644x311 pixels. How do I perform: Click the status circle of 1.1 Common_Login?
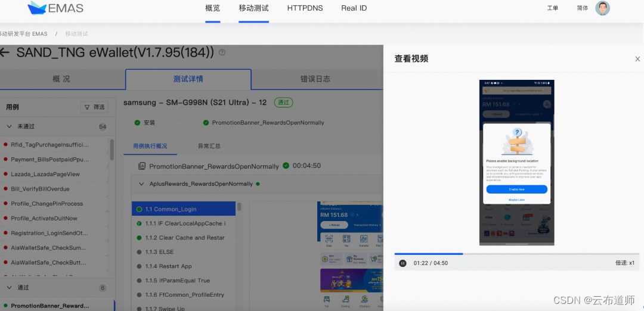pyautogui.click(x=139, y=209)
